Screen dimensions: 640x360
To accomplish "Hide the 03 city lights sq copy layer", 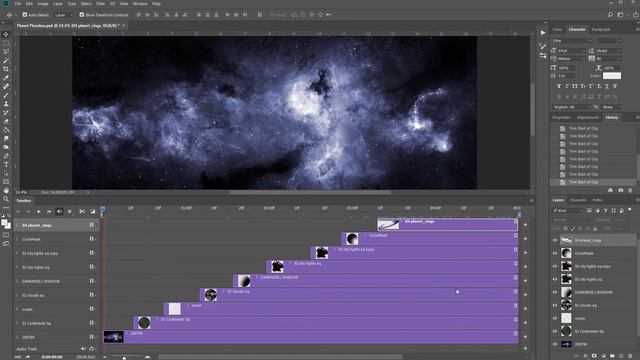I will click(x=555, y=267).
